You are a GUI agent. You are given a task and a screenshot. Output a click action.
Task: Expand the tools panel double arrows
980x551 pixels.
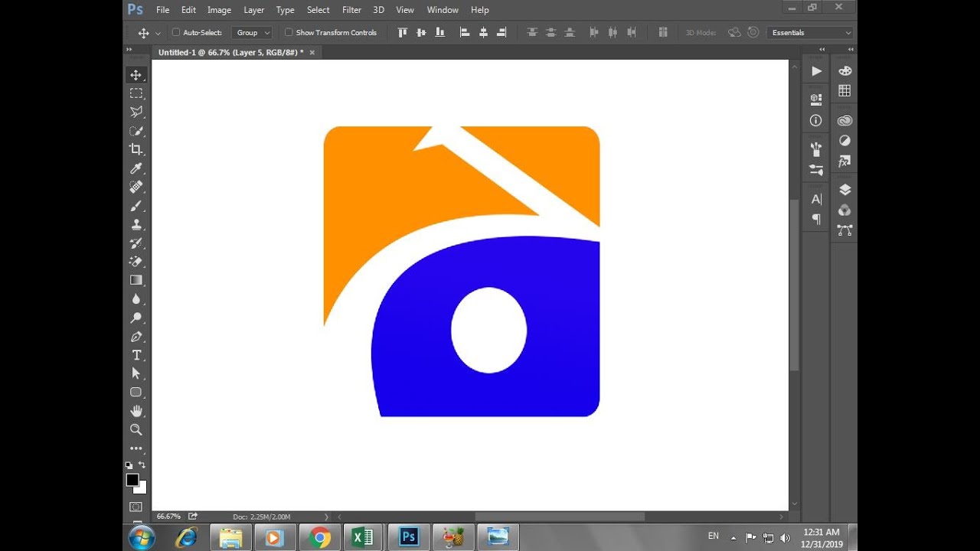click(x=129, y=49)
